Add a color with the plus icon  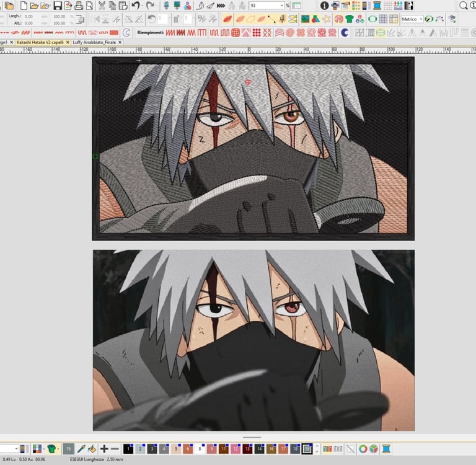point(104,449)
